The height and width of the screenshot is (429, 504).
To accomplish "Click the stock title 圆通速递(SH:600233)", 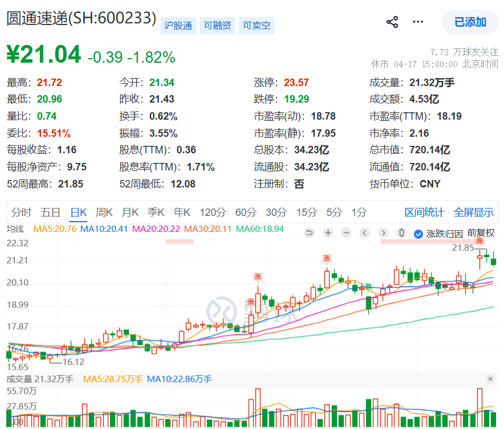I will point(82,18).
